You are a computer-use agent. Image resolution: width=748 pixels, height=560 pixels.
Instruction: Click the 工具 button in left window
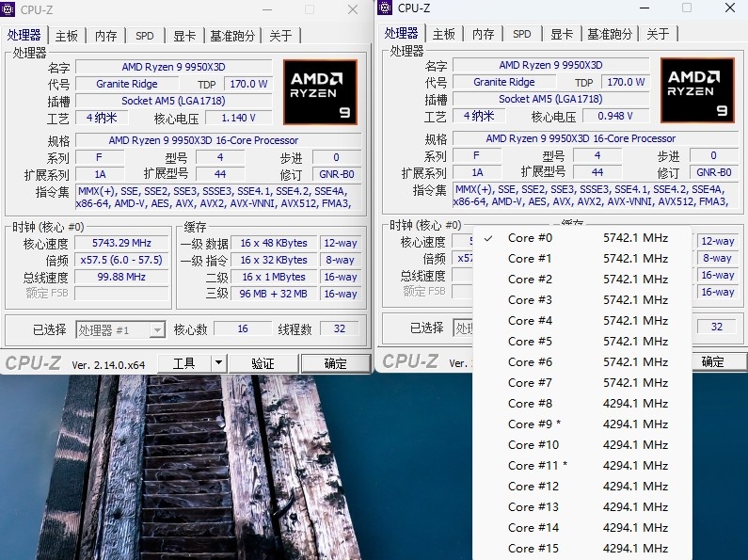coord(183,363)
